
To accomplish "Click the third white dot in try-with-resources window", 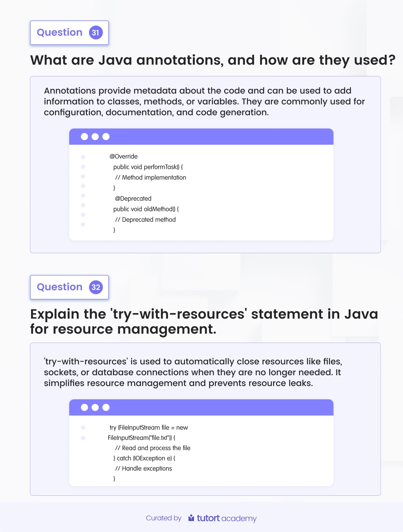I will click(x=106, y=408).
